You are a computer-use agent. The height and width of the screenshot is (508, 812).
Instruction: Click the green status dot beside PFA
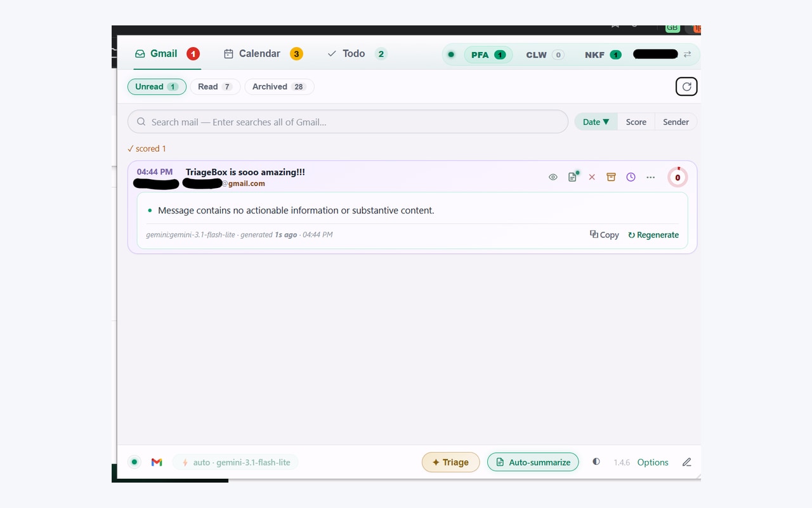[x=451, y=55]
